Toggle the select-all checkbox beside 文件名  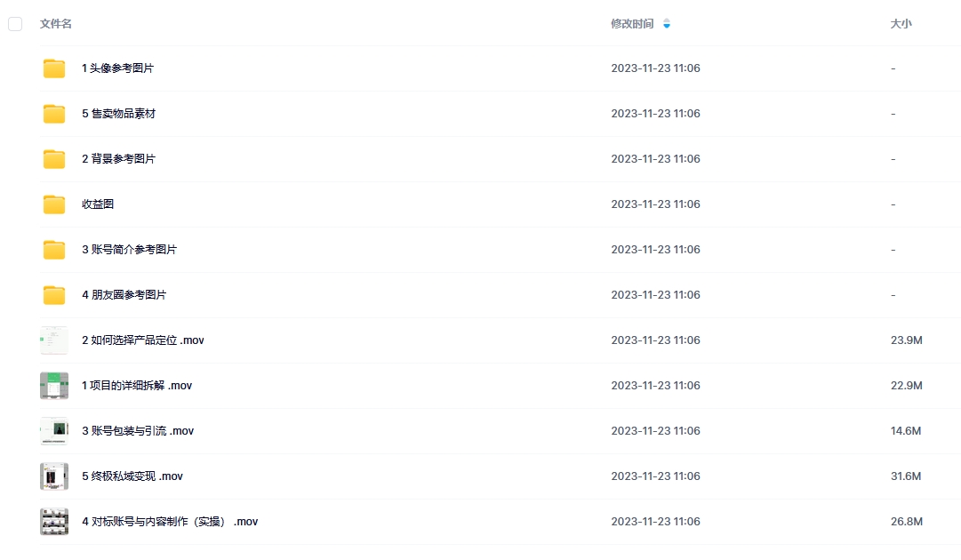tap(15, 24)
